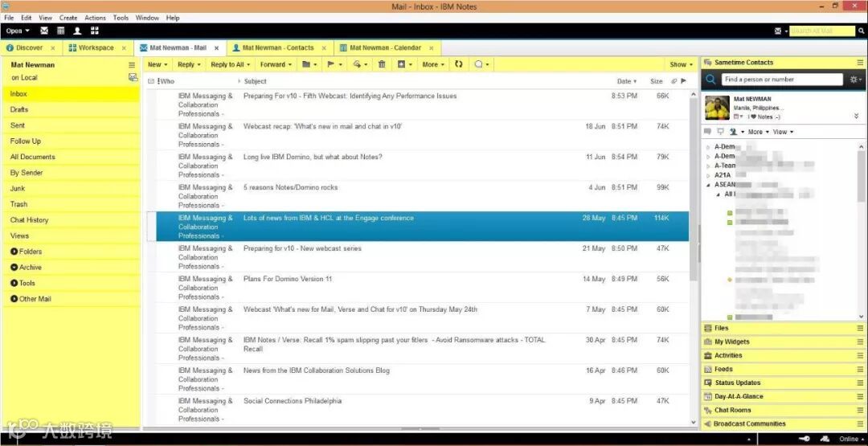Open the Reply dropdown button
This screenshot has height=446, width=868.
[190, 65]
